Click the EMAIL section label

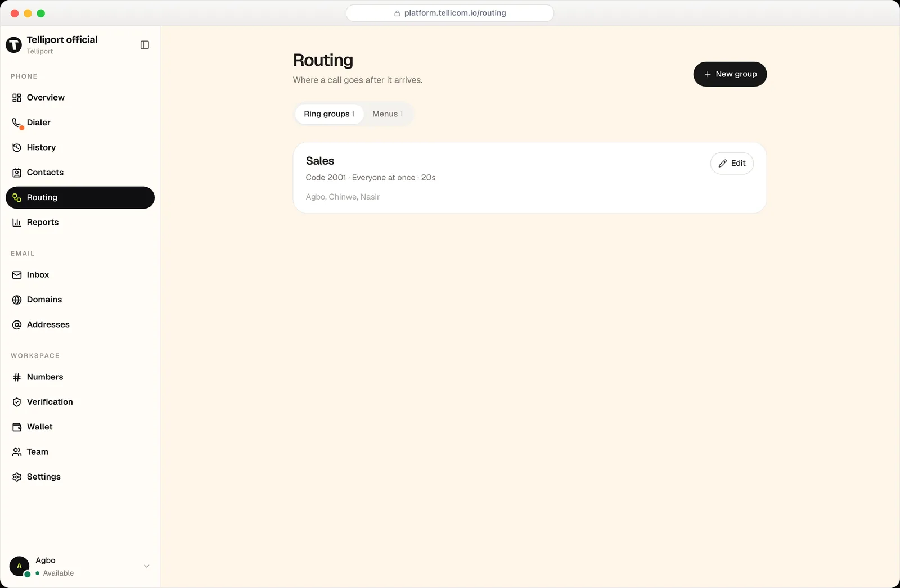(x=22, y=254)
